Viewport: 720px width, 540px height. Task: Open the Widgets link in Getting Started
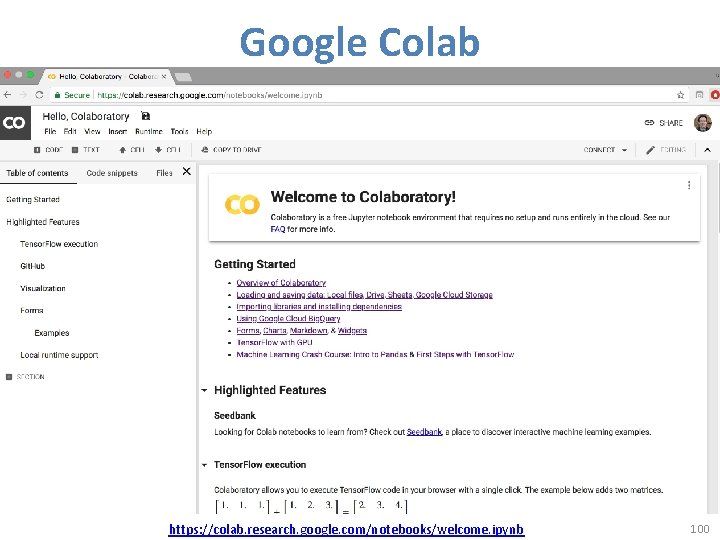pyautogui.click(x=352, y=330)
